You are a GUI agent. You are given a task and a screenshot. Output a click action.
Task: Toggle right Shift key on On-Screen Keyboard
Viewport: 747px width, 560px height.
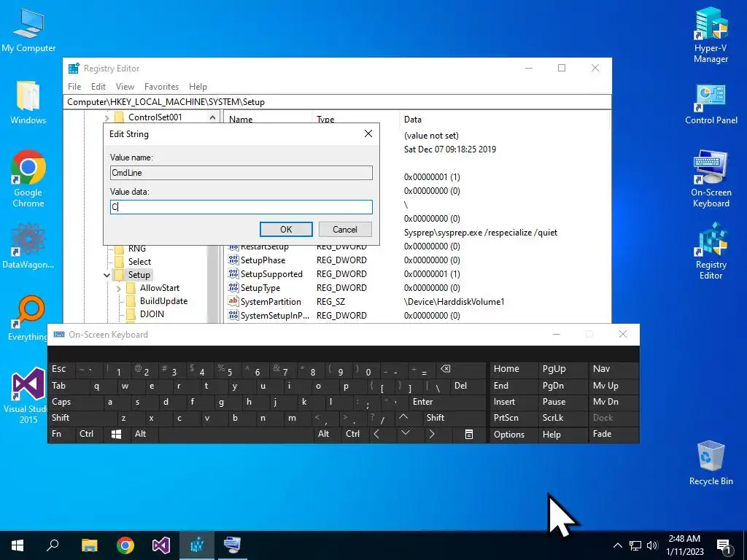pos(454,418)
